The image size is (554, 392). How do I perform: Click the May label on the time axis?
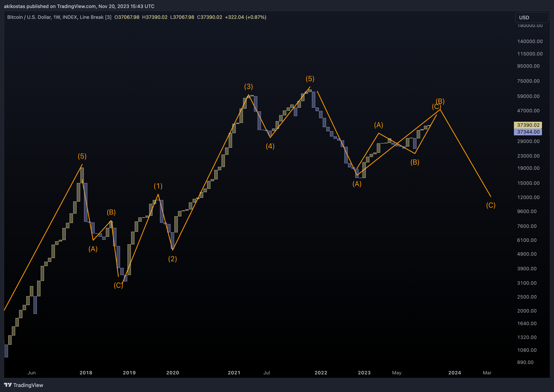tap(397, 373)
